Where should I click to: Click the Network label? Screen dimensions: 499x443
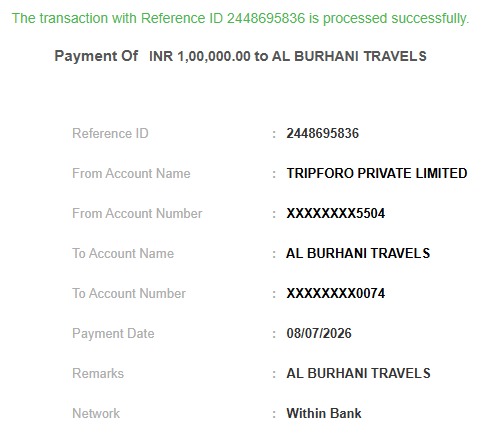pyautogui.click(x=96, y=413)
